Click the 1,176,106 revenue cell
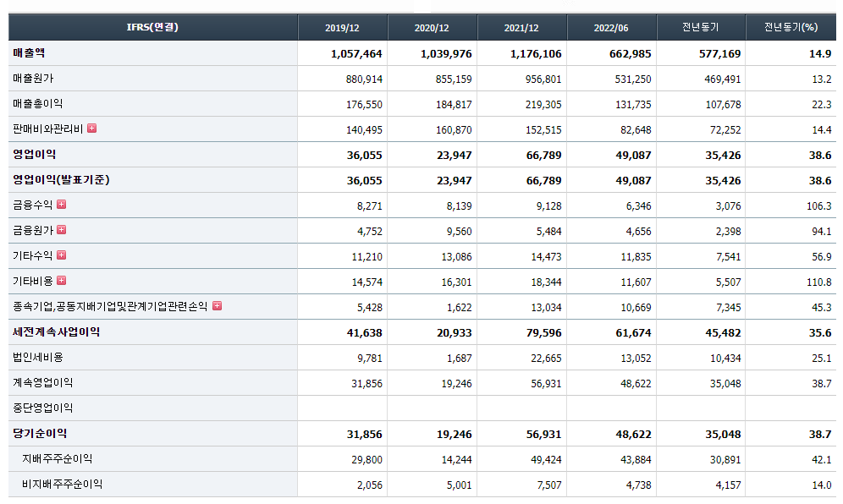 click(536, 54)
